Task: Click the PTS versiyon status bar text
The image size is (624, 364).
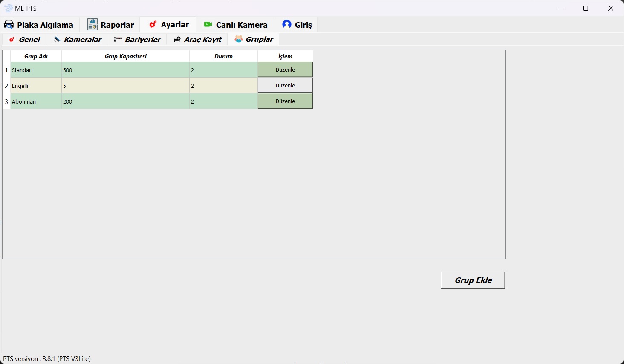Action: pos(47,358)
